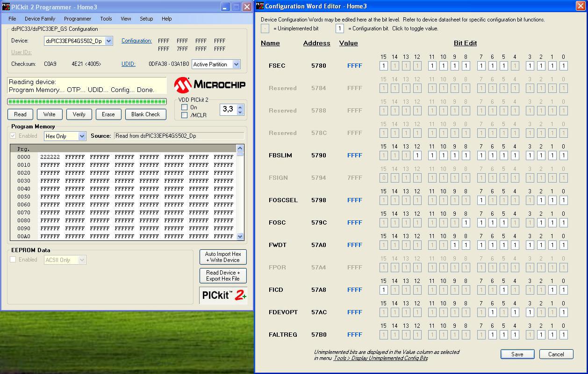
Task: Click the FSEC value FFFF
Action: coord(355,66)
